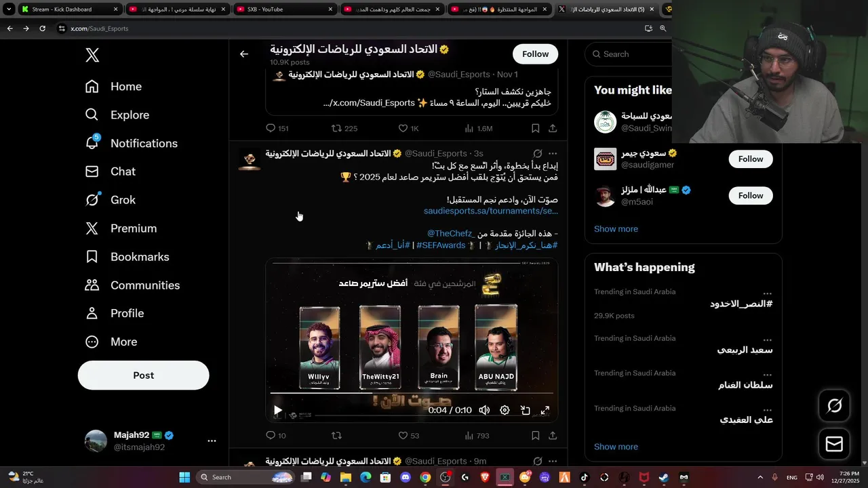This screenshot has width=868, height=488.
Task: Open options for سعيد الربيعي trend
Action: coord(767,340)
